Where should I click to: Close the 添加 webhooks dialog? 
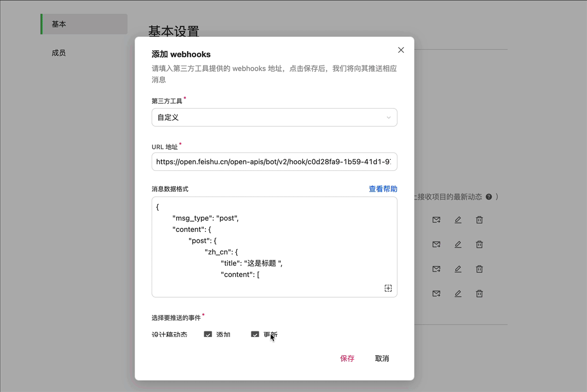pos(401,50)
